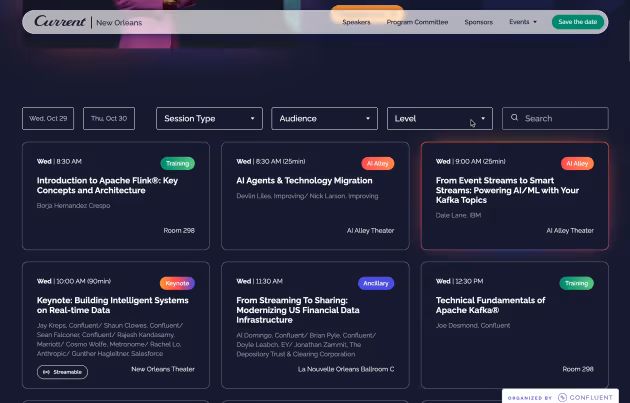Click the Ancillary tag badge
This screenshot has width=630, height=403.
(376, 283)
